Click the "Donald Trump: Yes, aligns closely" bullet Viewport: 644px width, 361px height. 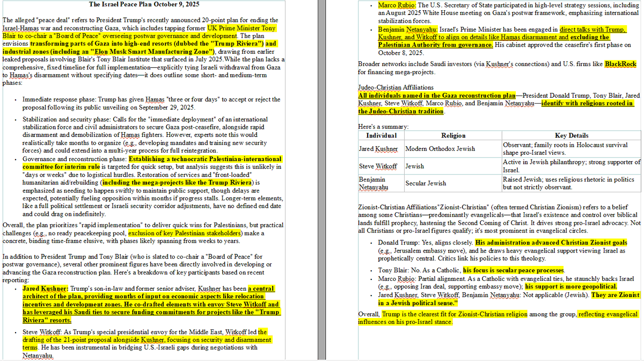coord(426,242)
